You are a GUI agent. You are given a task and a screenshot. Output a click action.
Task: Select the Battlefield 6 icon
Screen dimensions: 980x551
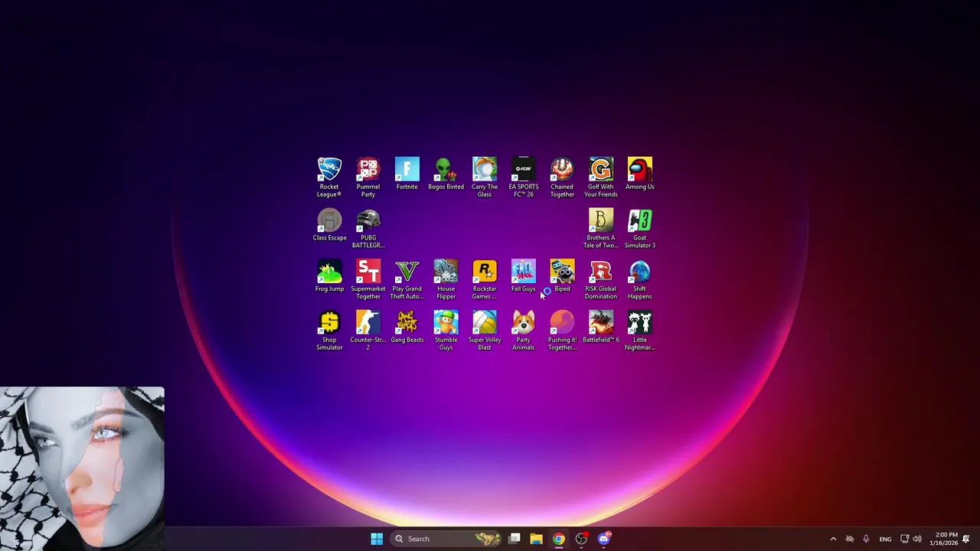click(601, 328)
